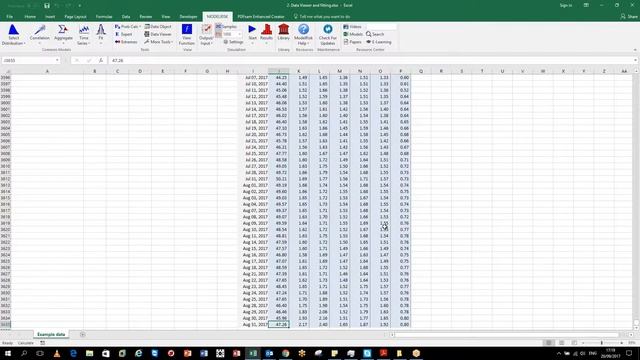The height and width of the screenshot is (360, 640).
Task: Switch to the Formulas tab
Action: [104, 17]
